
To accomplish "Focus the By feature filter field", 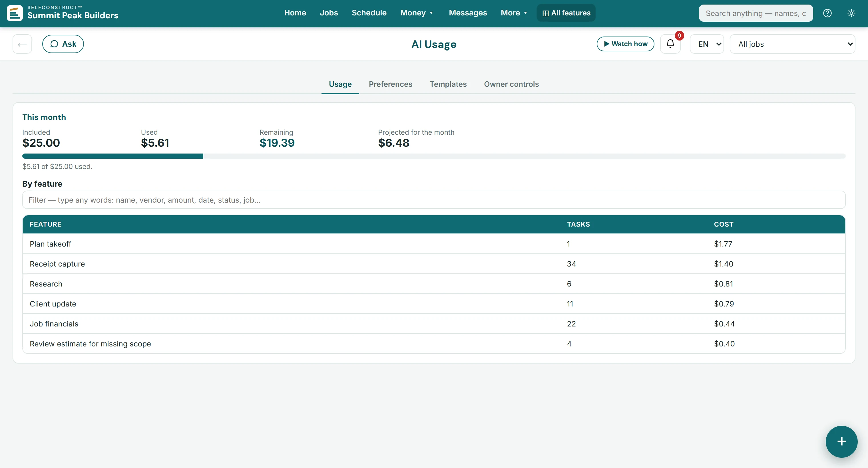I will 434,200.
